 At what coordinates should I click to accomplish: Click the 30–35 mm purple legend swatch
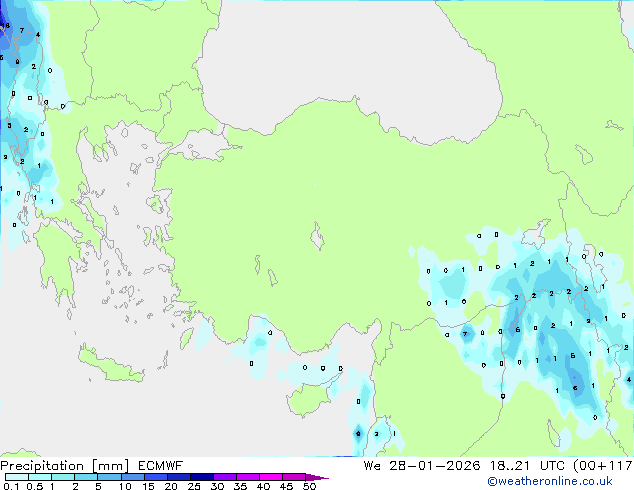coord(225,477)
